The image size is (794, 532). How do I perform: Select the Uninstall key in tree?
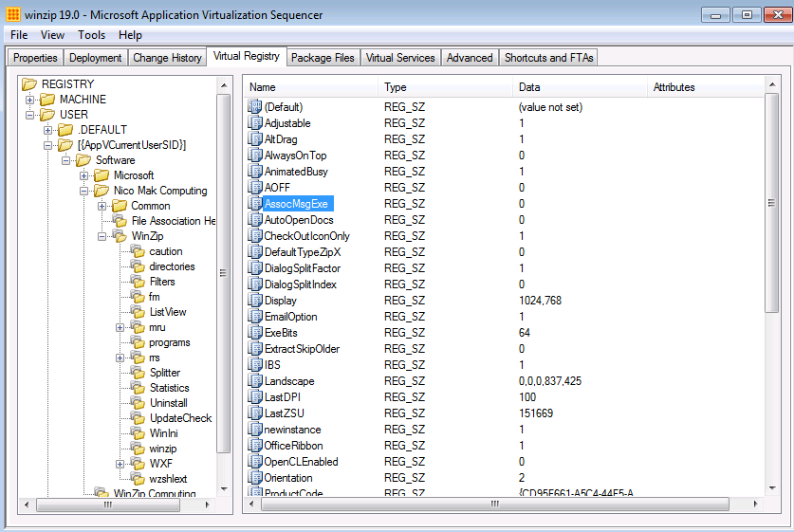pyautogui.click(x=169, y=403)
